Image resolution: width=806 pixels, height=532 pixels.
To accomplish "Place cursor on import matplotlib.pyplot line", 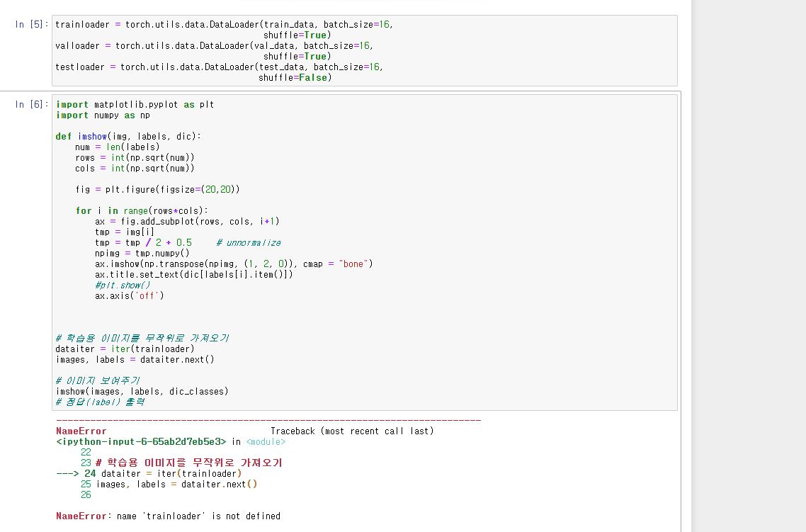I will tap(135, 105).
